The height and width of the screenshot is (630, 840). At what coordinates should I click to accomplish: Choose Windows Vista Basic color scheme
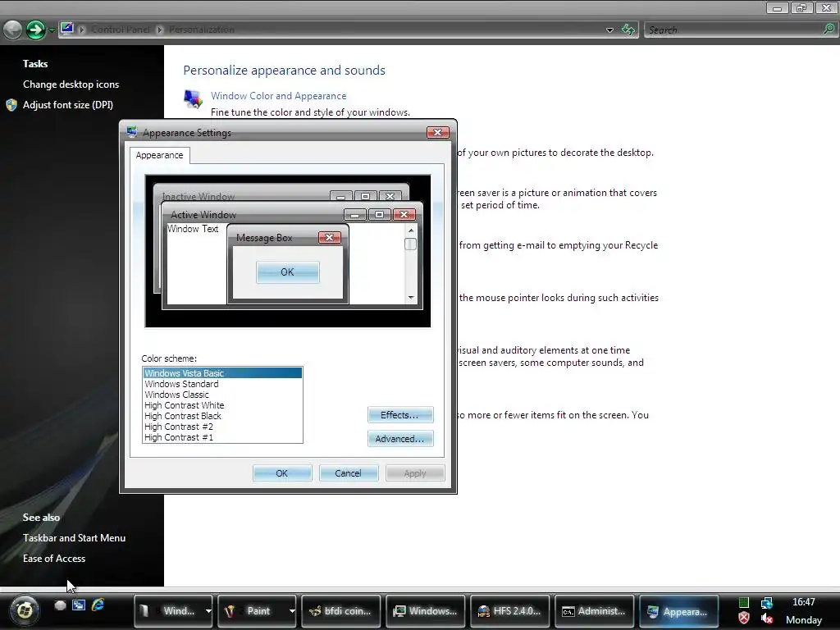222,373
